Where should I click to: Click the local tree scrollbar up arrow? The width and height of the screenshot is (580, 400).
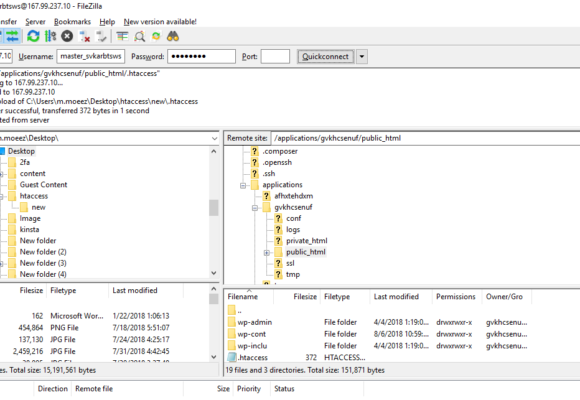214,151
